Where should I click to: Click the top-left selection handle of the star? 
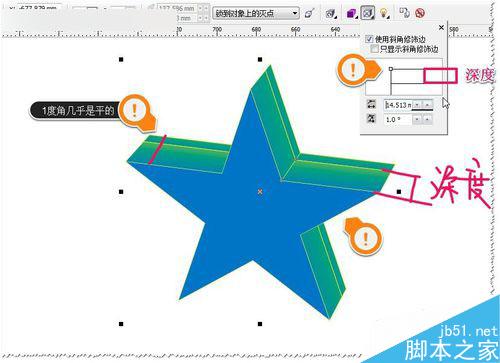(121, 59)
